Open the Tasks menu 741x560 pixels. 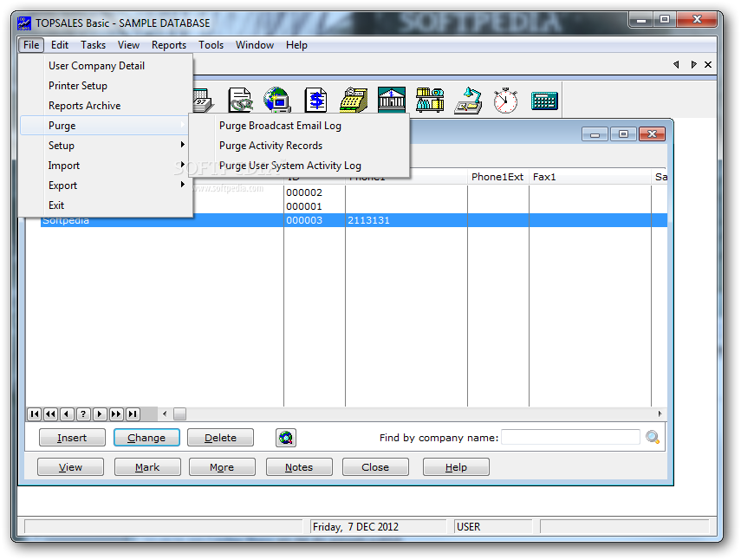click(93, 45)
